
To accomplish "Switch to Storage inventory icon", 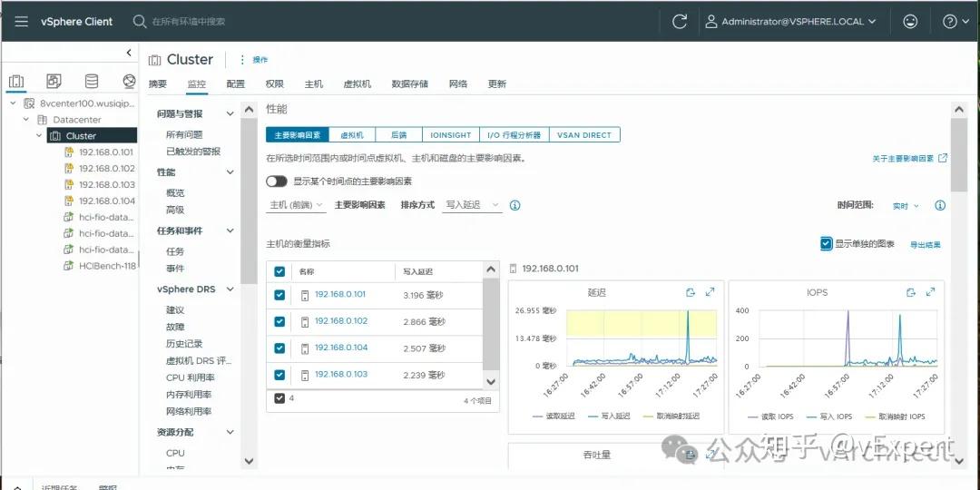I will (92, 82).
